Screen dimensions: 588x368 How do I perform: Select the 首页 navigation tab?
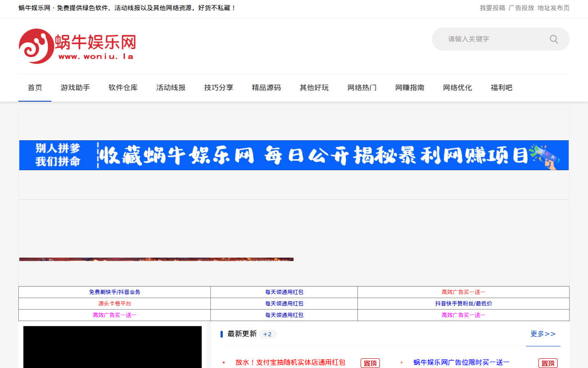point(34,87)
